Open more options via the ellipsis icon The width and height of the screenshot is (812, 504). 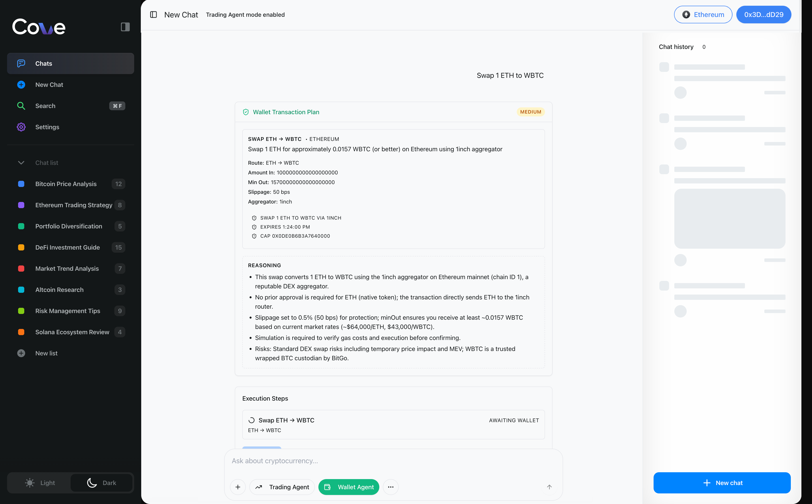pyautogui.click(x=391, y=487)
